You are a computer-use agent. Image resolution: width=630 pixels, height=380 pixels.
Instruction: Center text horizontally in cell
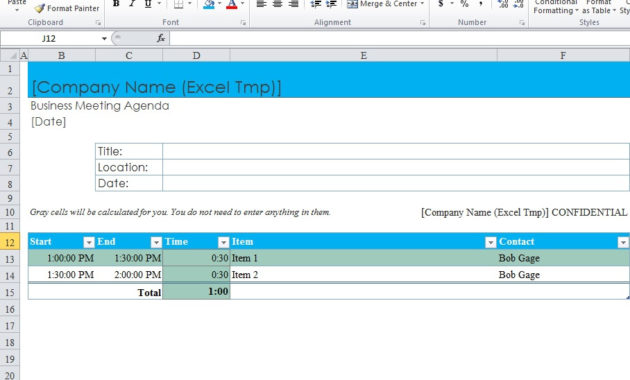[278, 4]
